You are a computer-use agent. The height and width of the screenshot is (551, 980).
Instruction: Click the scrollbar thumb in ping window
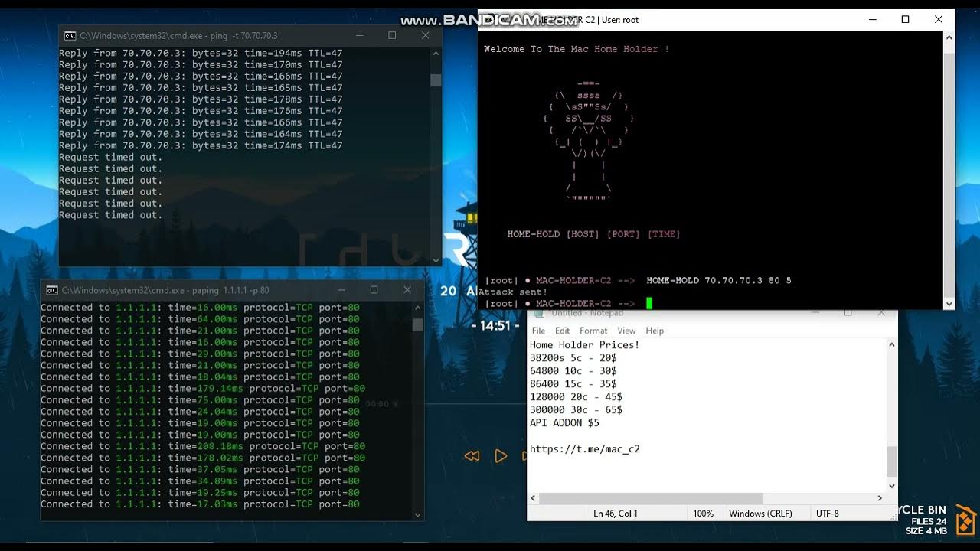tap(436, 80)
